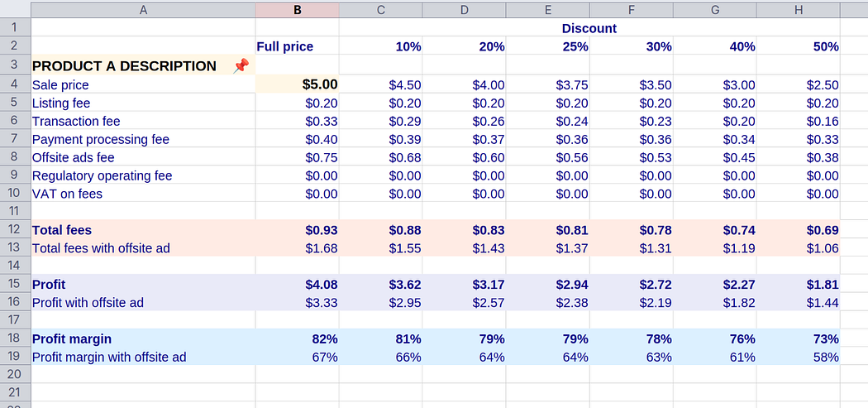Select the 58% profit margin with offsite ad cell

tap(799, 357)
